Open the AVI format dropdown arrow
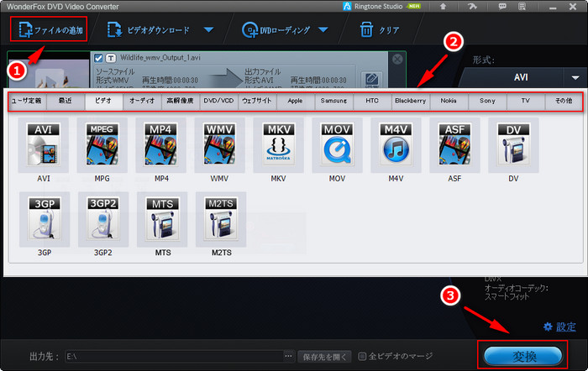This screenshot has height=371, width=588. pos(575,77)
